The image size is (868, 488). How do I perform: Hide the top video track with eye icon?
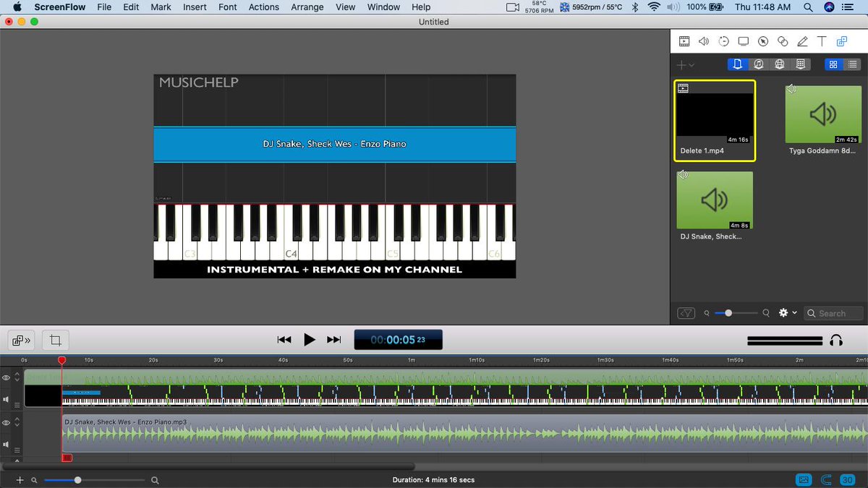click(7, 378)
